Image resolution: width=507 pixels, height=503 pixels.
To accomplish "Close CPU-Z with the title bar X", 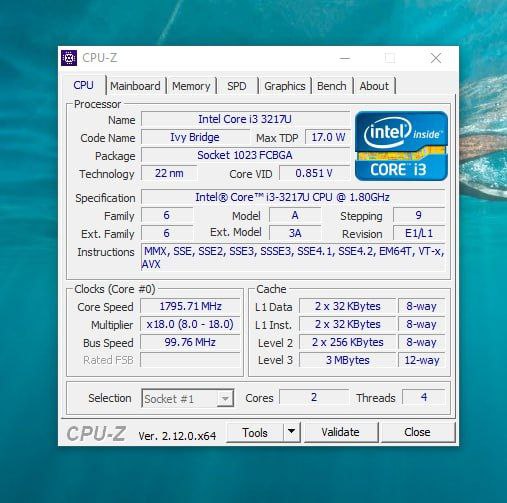I will coord(436,58).
